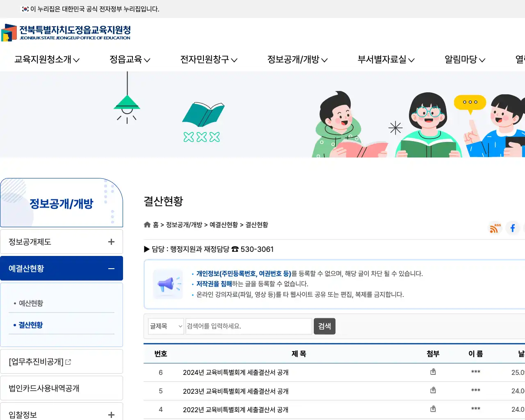Share the page via Facebook icon
Image resolution: width=525 pixels, height=420 pixels.
point(512,228)
